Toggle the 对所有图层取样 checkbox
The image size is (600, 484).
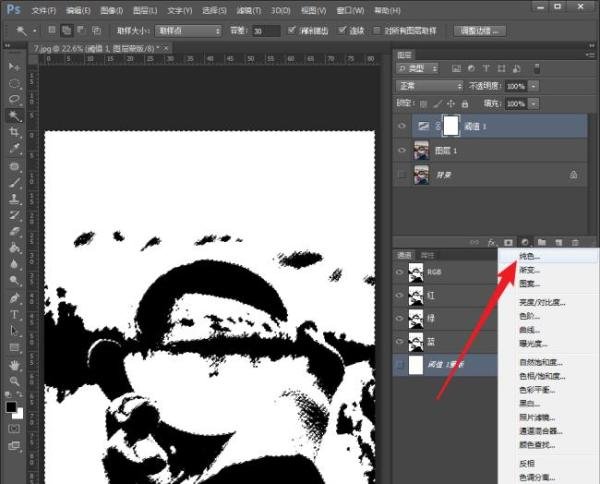click(x=377, y=30)
